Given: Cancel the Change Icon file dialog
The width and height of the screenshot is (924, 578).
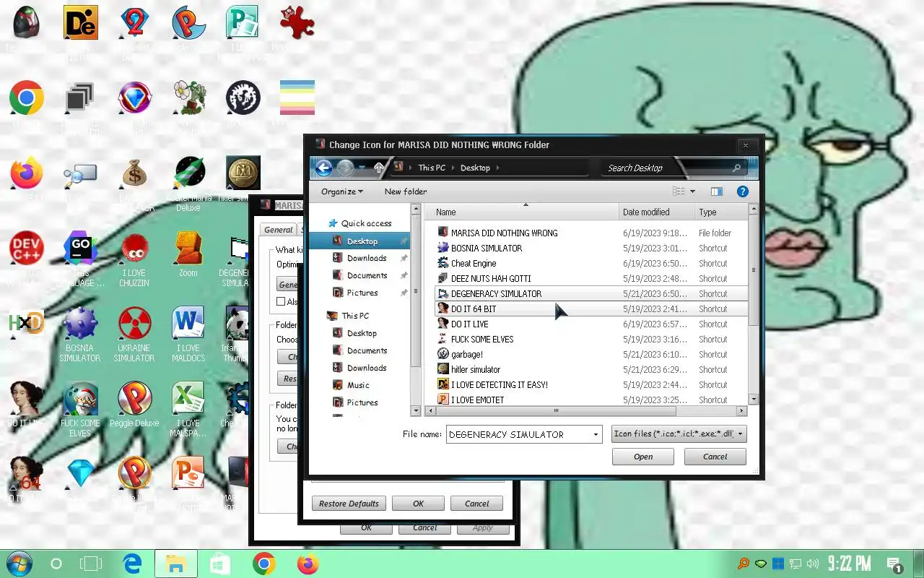Looking at the screenshot, I should (715, 457).
